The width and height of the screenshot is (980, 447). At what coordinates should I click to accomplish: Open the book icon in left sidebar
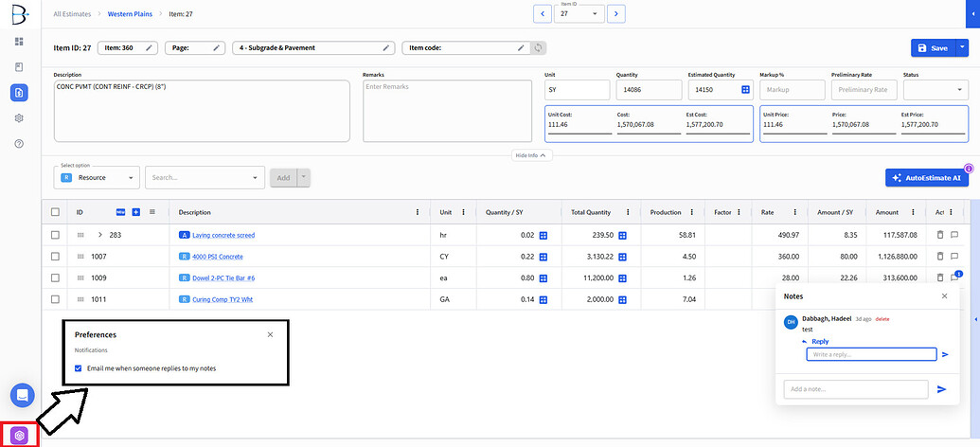click(19, 67)
